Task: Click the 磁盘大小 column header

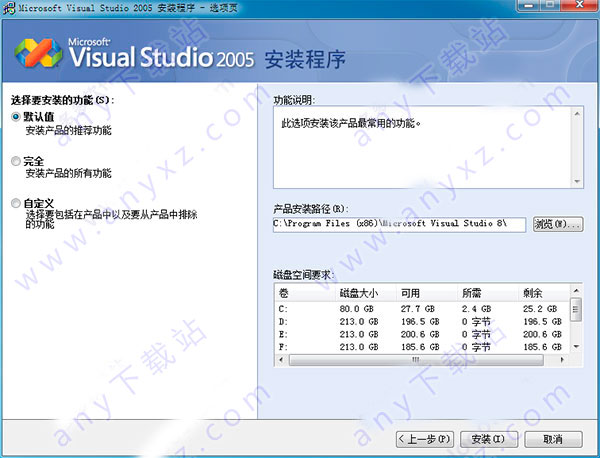Action: coord(366,293)
